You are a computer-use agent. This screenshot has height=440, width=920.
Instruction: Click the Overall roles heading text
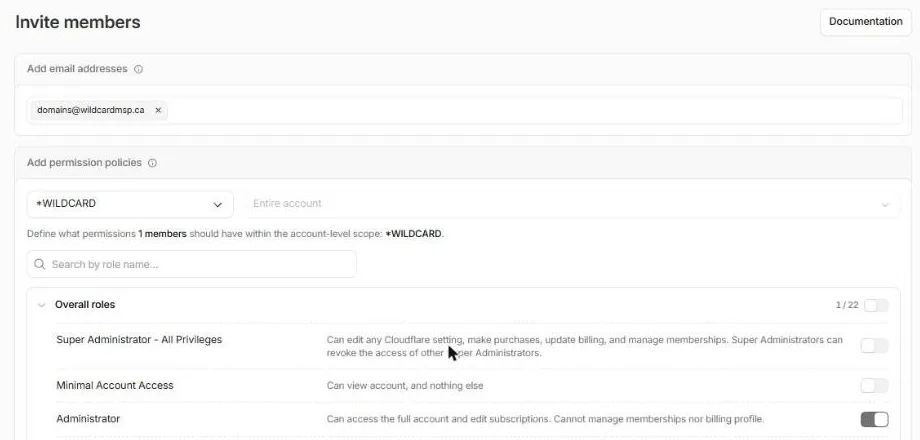click(85, 304)
